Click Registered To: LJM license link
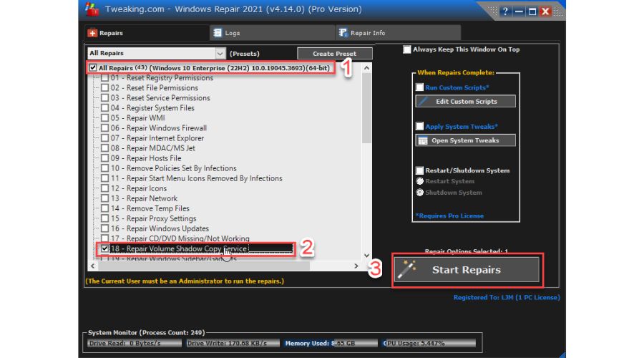 coord(507,297)
